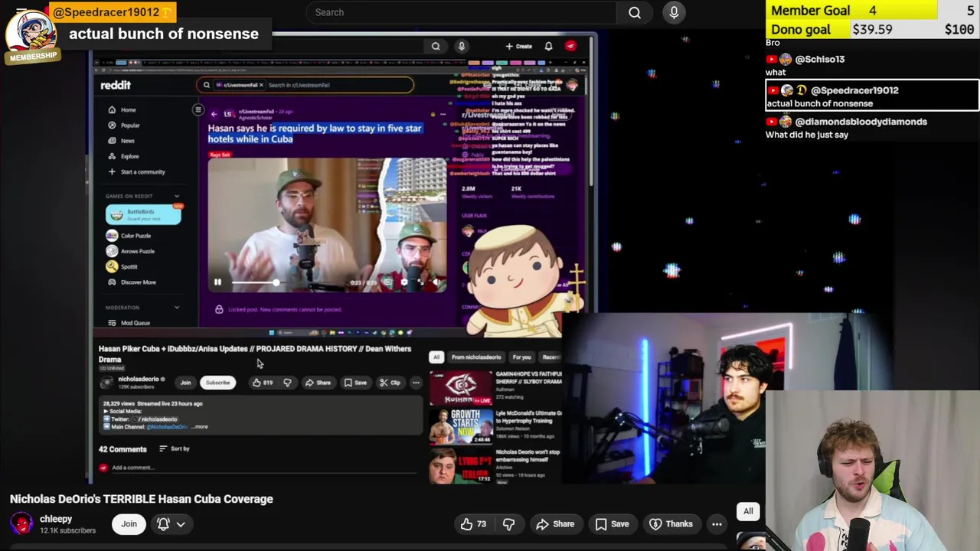Save the nicholasdeorio stream

tap(355, 383)
